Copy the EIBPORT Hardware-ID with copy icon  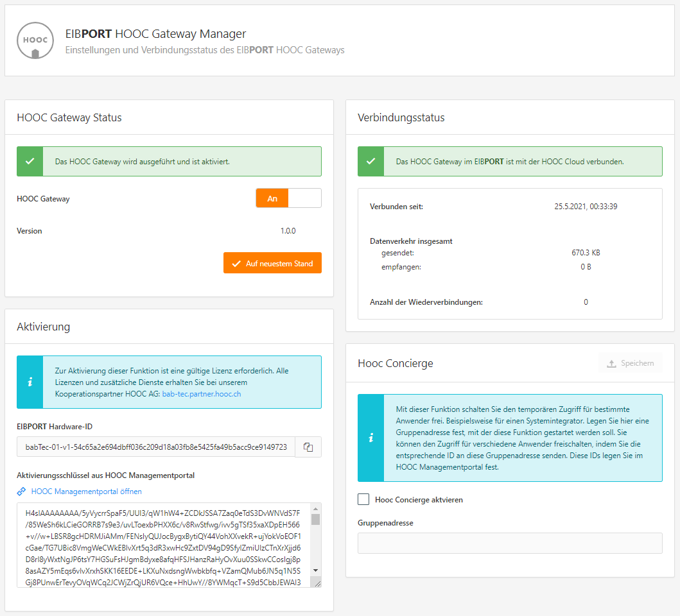[x=308, y=447]
